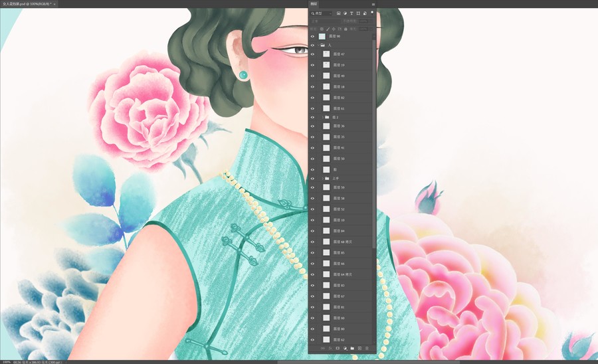
Task: Collapse the 人 group arrow
Action: (318, 45)
